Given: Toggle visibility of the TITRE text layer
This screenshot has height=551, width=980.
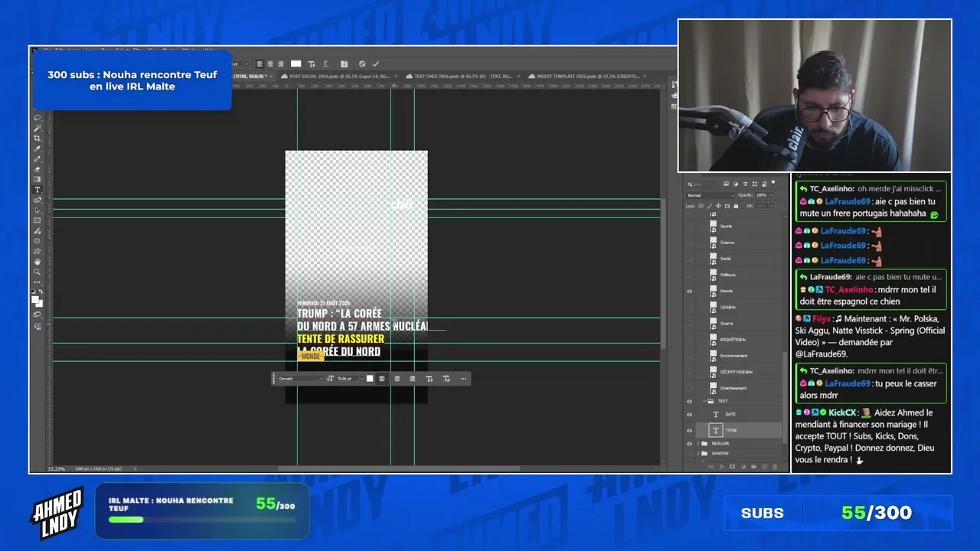Looking at the screenshot, I should [x=690, y=431].
